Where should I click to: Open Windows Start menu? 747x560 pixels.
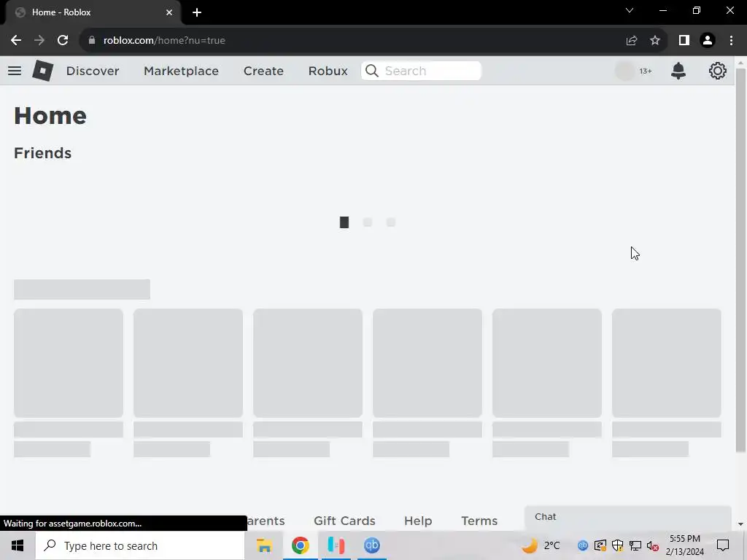point(18,545)
